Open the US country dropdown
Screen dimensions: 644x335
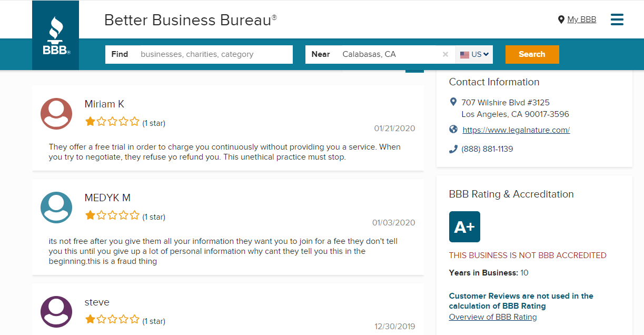[x=474, y=54]
